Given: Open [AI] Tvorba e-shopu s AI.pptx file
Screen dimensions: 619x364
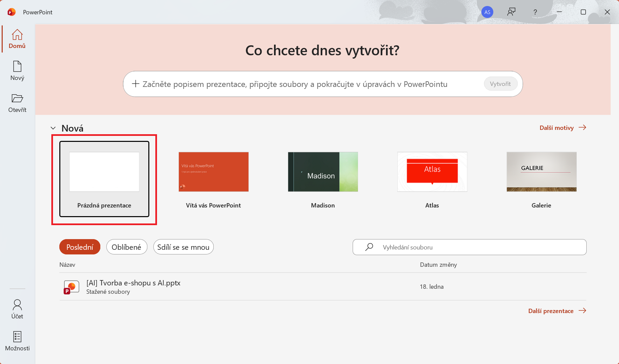Looking at the screenshot, I should coord(323,287).
